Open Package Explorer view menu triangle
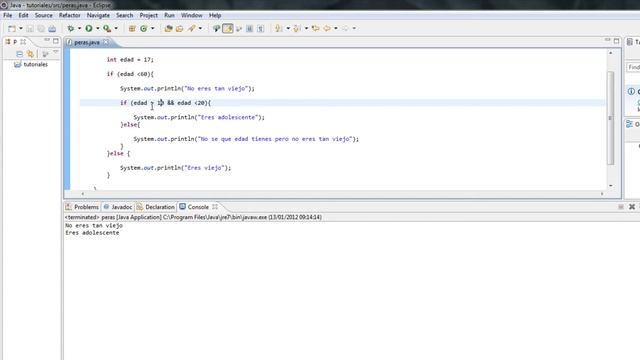 [56, 52]
